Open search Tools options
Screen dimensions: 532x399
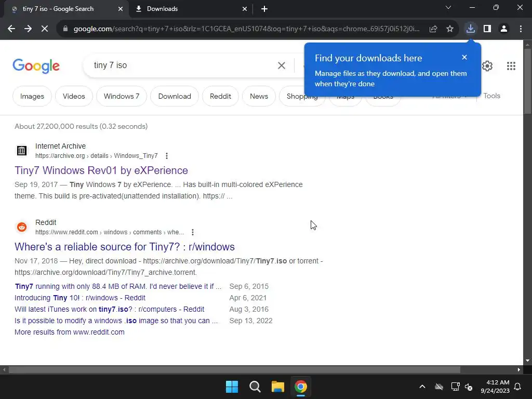[x=491, y=96]
